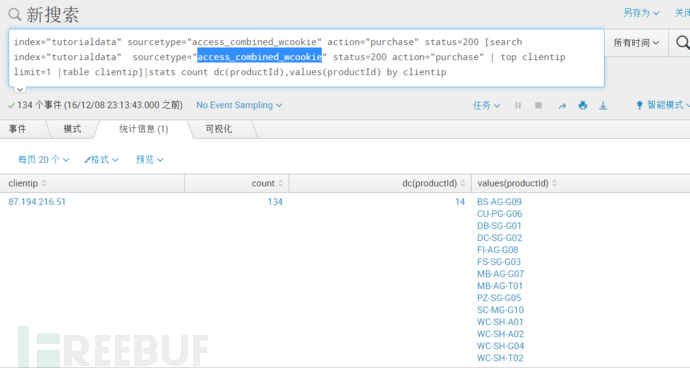
Task: Sort by count column sort icon
Action: click(281, 183)
